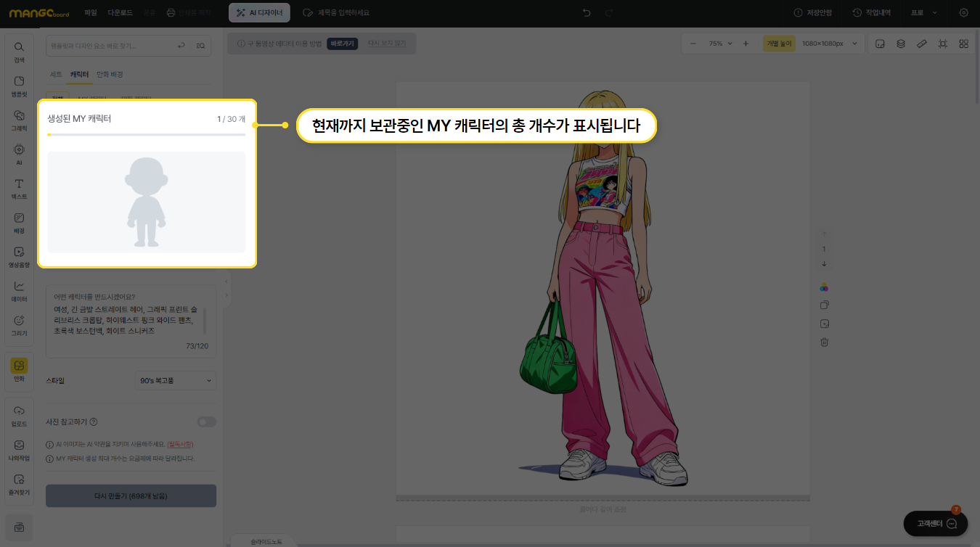Open the 파일 menu
This screenshot has width=980, height=547.
[90, 13]
